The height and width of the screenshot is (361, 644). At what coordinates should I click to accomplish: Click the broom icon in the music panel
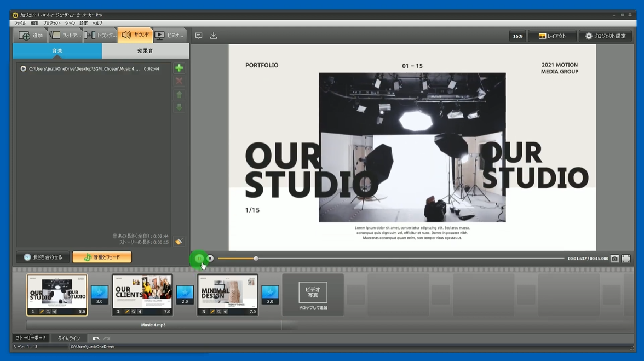click(179, 242)
